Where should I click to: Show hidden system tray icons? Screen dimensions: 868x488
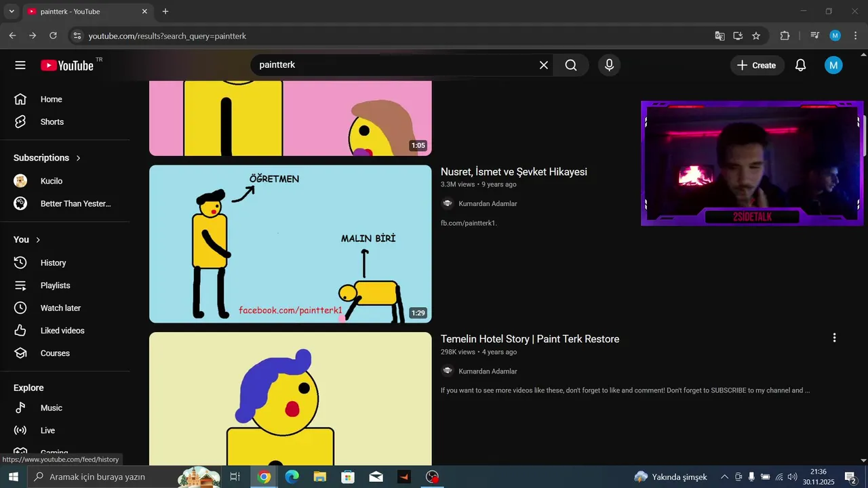724,477
